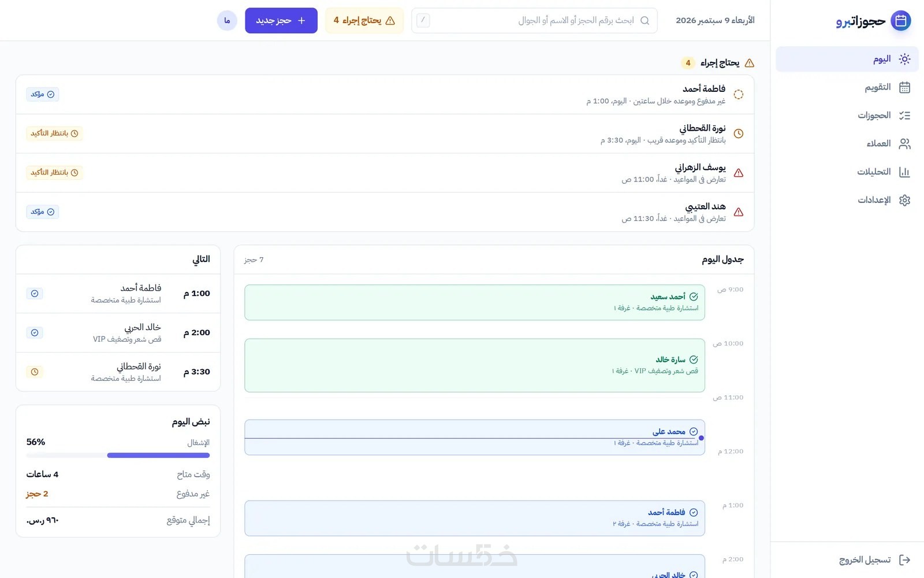Click the حجز جديد button
The width and height of the screenshot is (924, 578).
pos(281,21)
